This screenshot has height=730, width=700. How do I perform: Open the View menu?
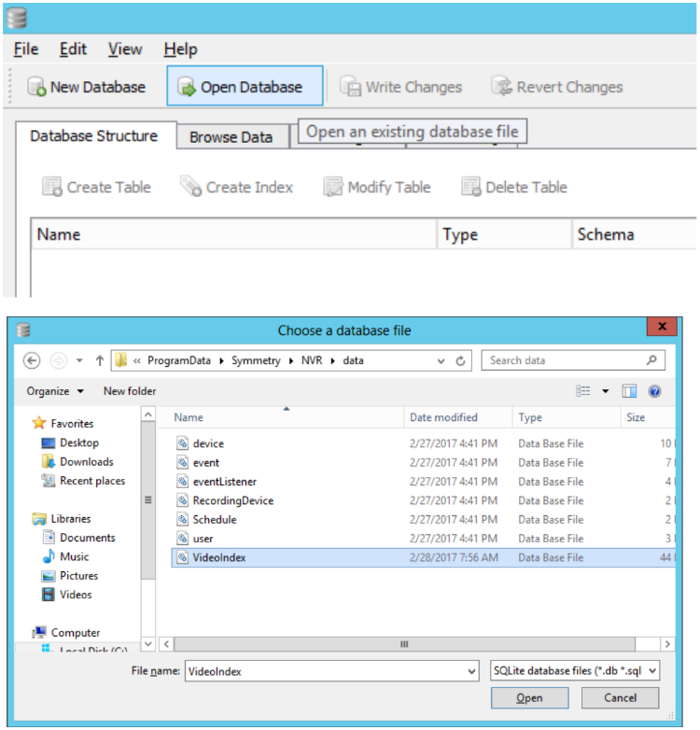[x=125, y=49]
